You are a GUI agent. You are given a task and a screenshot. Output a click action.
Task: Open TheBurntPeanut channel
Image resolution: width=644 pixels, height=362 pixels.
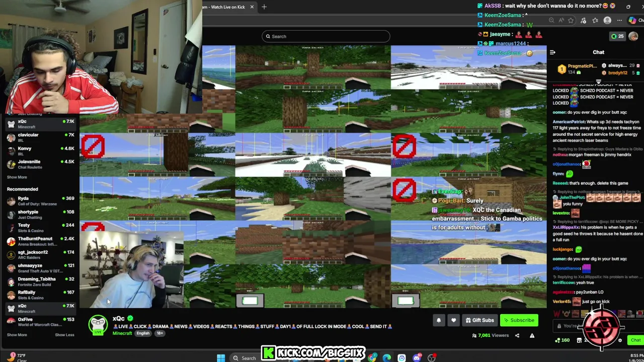40,241
